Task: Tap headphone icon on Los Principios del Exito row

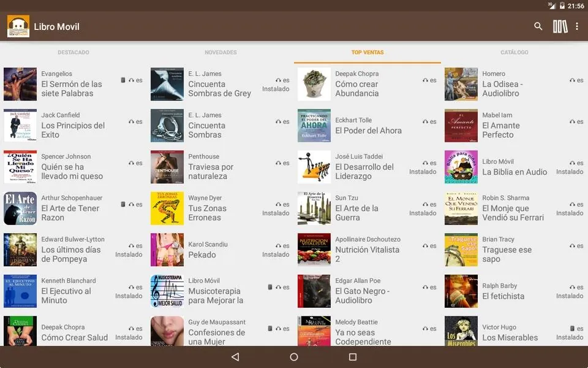Action: 131,121
